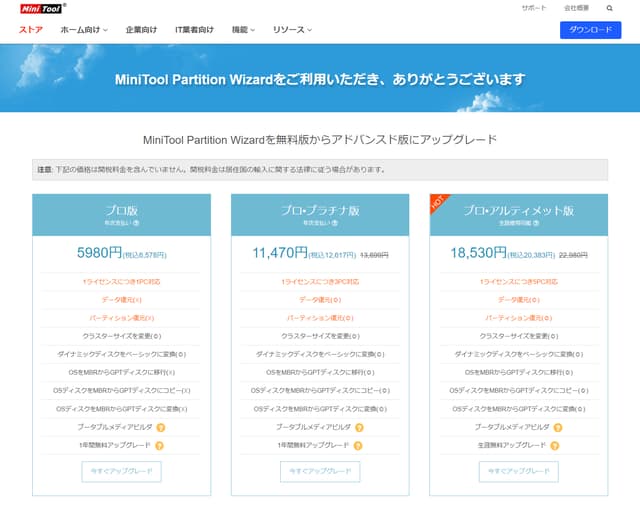
Task: Click the プロ・アルティメット版 card heading
Action: tap(519, 211)
